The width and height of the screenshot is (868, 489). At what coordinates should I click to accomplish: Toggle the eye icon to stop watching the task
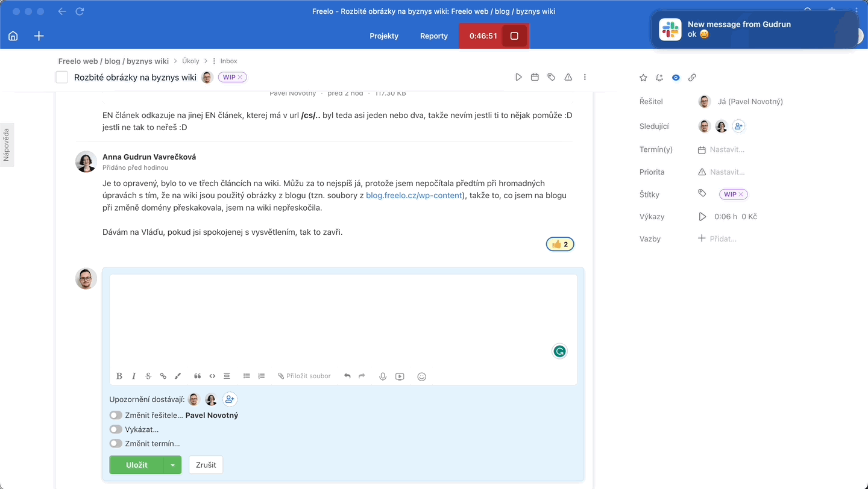[x=676, y=78]
